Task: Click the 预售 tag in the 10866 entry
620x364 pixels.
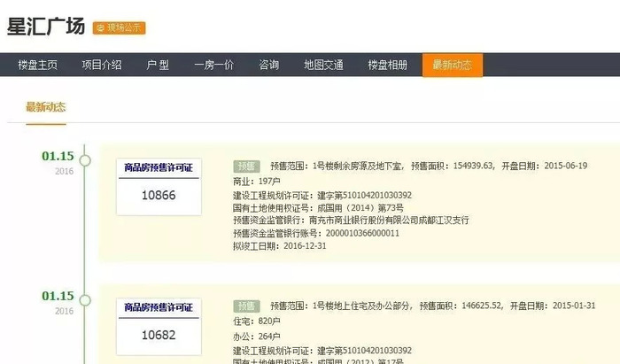Action: (246, 166)
